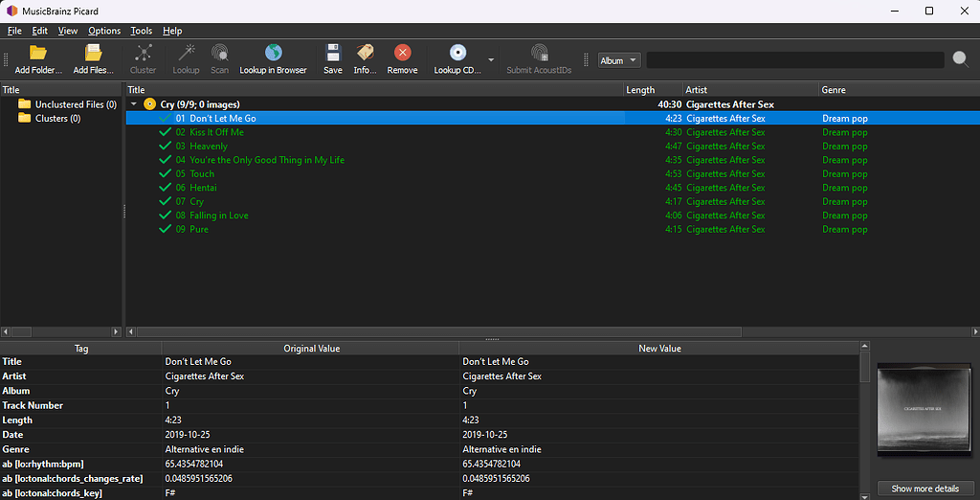Click the magnifier search icon
This screenshot has width=980, height=500.
coord(961,59)
